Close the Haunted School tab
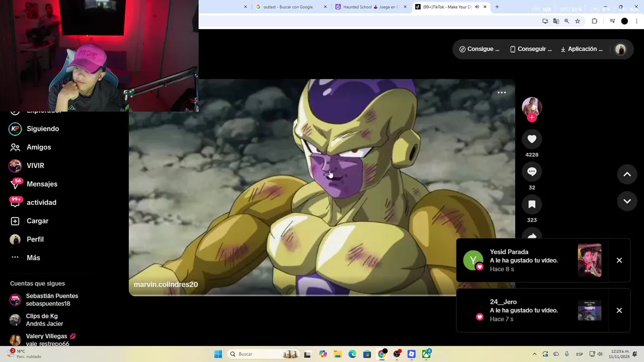 click(x=405, y=7)
